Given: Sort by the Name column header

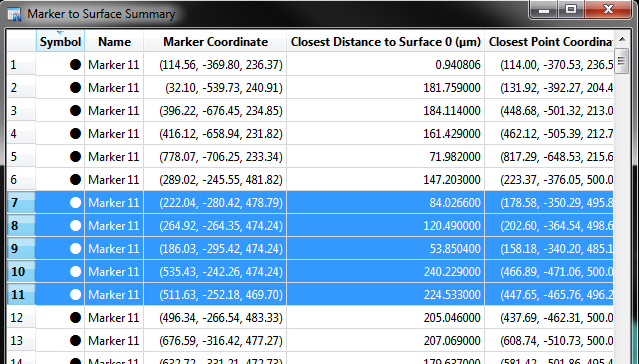Looking at the screenshot, I should 114,41.
